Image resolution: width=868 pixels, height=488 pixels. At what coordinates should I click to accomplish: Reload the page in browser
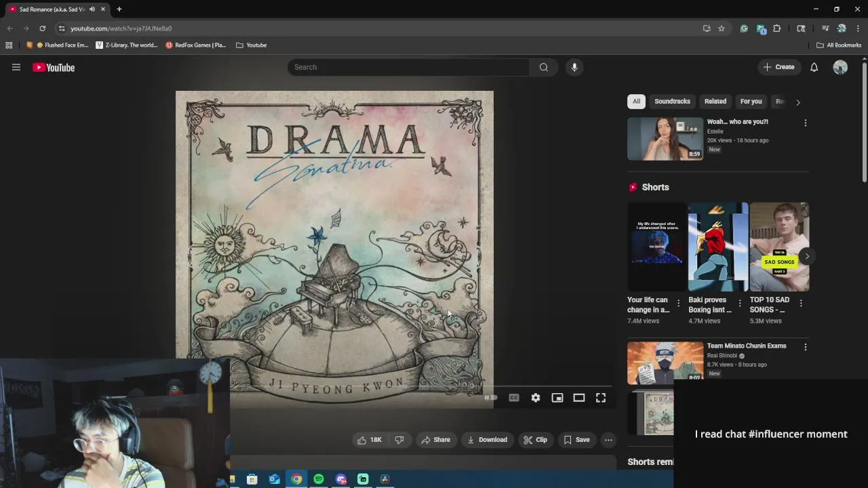[x=42, y=28]
